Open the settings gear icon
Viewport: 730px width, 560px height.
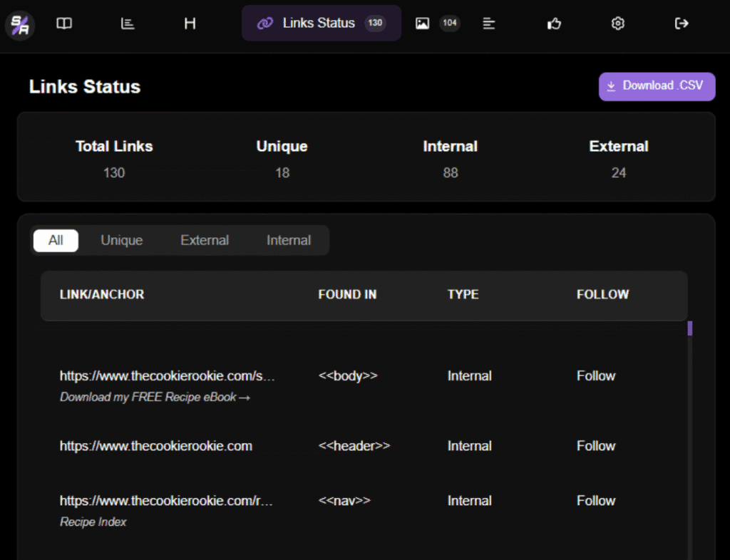(x=617, y=24)
